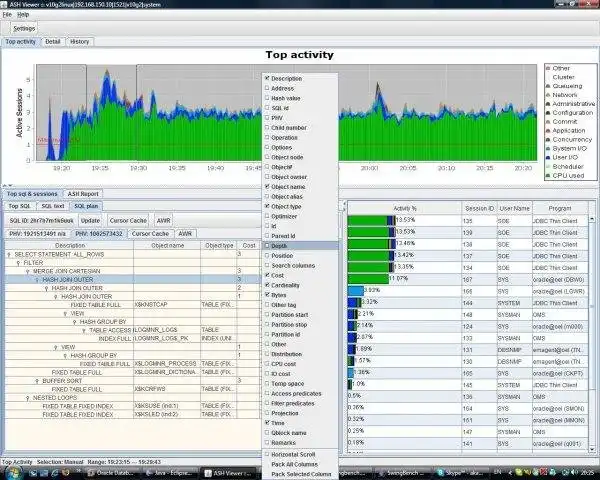
Task: Switch to Skype from the taskbar
Action: pyautogui.click(x=460, y=473)
